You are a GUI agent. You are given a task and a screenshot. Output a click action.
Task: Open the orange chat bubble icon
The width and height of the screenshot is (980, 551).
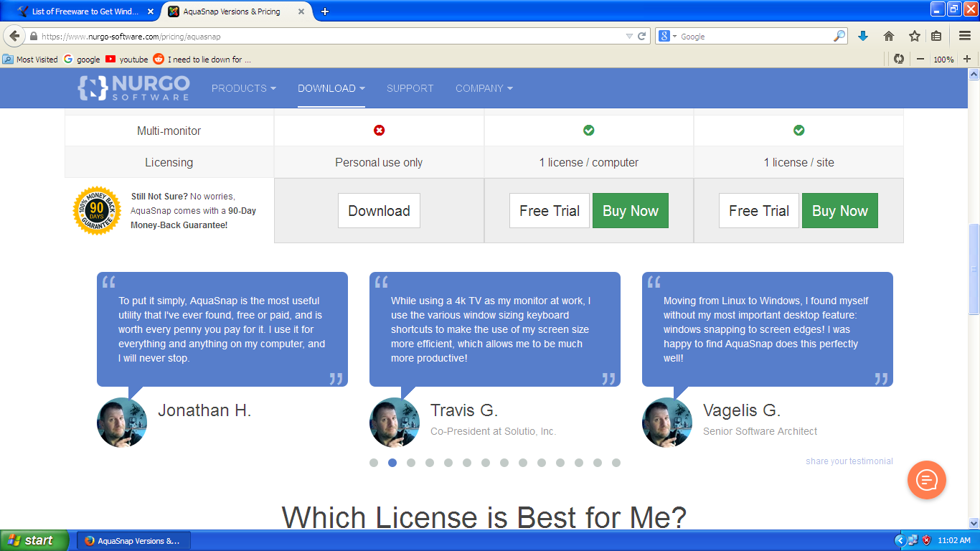pyautogui.click(x=927, y=479)
